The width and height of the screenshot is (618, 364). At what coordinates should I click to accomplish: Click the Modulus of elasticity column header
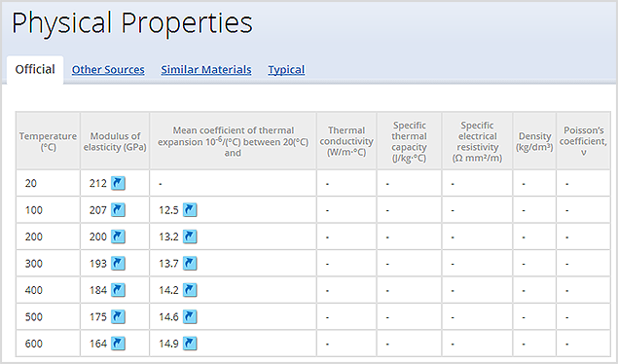[x=115, y=141]
